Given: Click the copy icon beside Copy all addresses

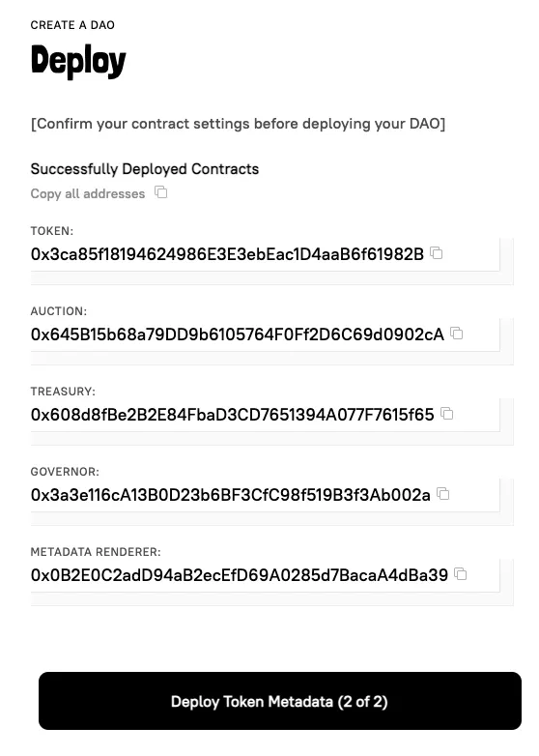Looking at the screenshot, I should (161, 192).
